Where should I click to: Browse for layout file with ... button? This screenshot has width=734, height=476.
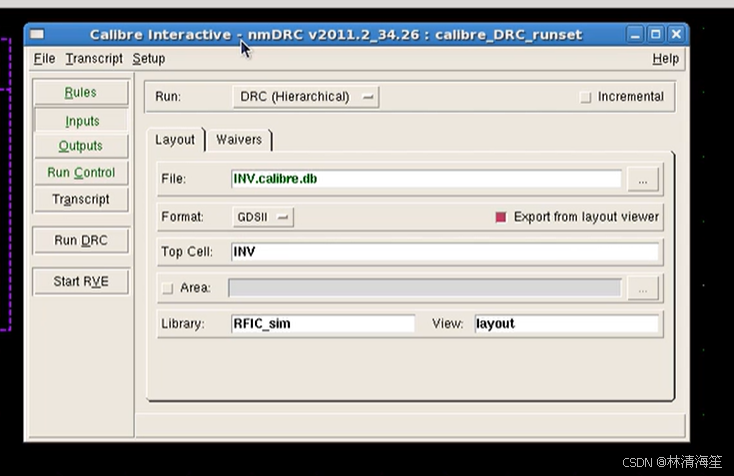pyautogui.click(x=643, y=180)
